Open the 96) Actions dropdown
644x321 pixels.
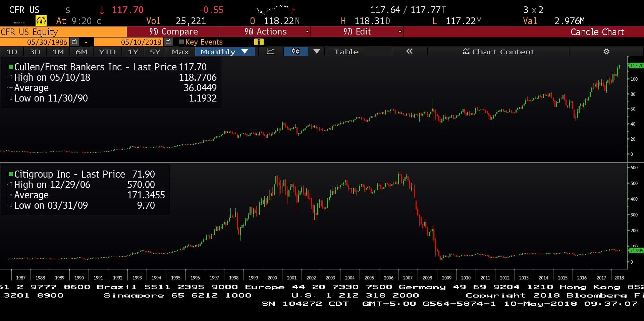point(265,31)
